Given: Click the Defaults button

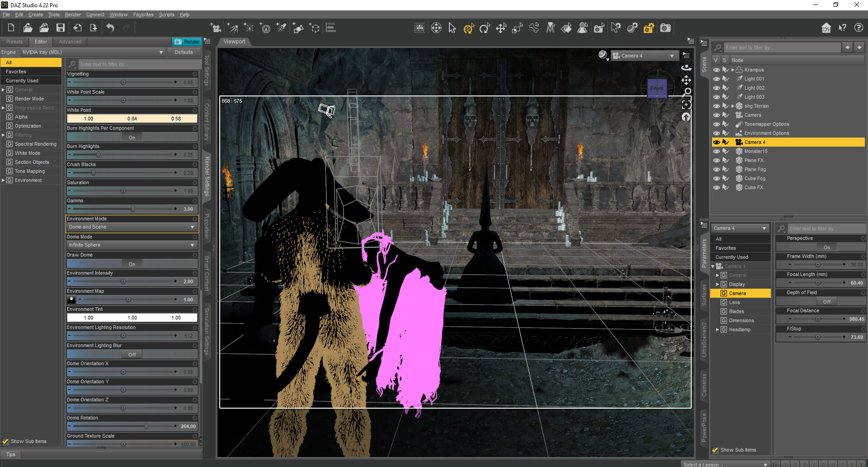Looking at the screenshot, I should 184,52.
